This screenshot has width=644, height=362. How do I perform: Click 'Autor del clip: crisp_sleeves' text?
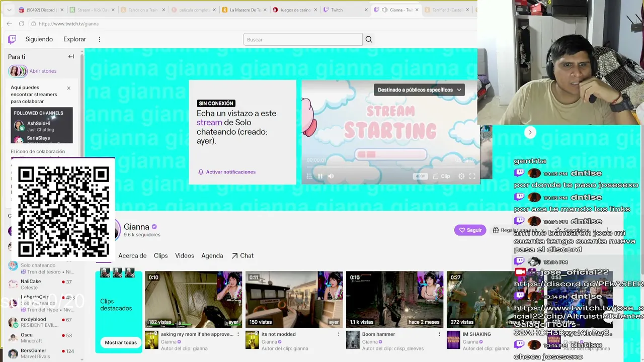393,348
